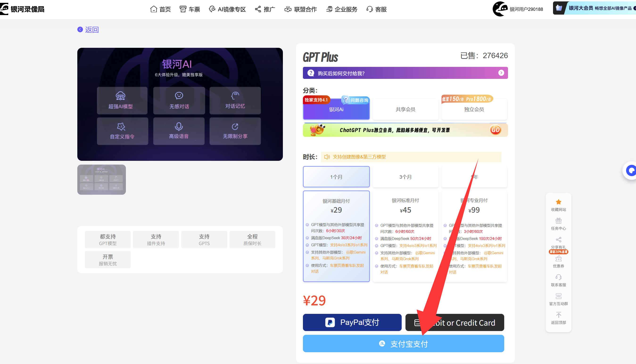This screenshot has height=364, width=636.
Task: Click the 开票 报销无忧 tag
Action: coord(108,260)
